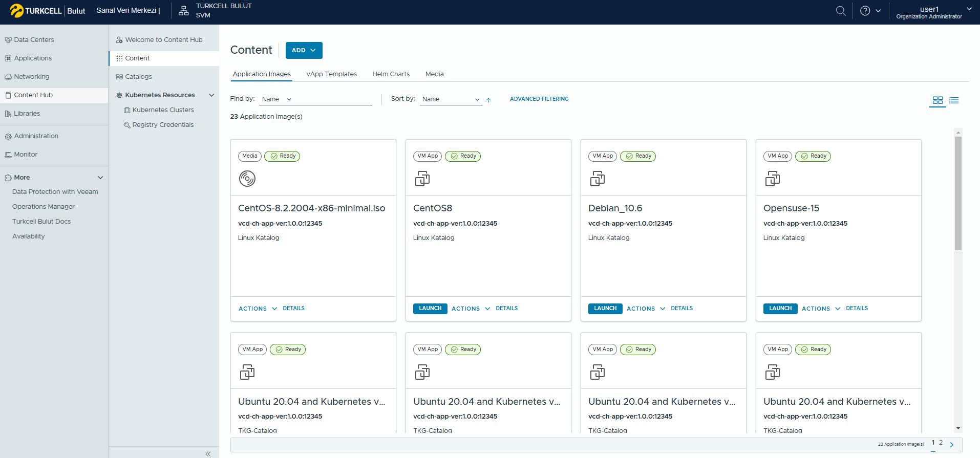Image resolution: width=980 pixels, height=458 pixels.
Task: Open Turkcell Bulut Docs link
Action: click(x=41, y=222)
